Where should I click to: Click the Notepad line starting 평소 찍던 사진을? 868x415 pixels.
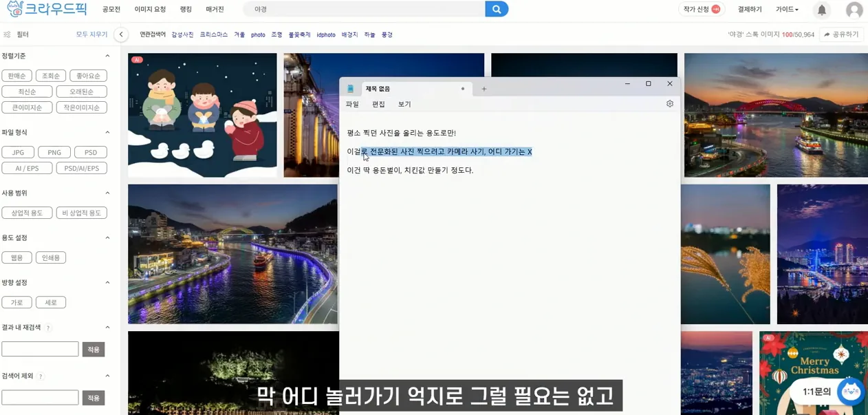(402, 133)
